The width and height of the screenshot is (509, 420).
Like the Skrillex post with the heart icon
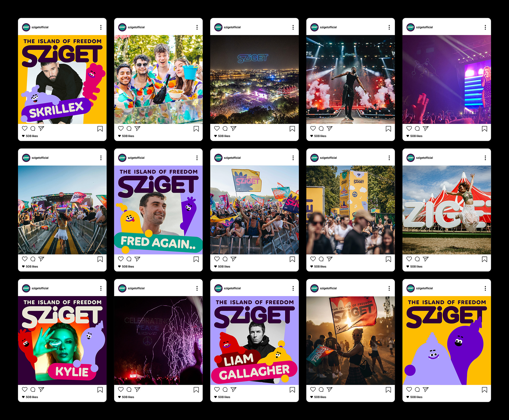pyautogui.click(x=25, y=128)
